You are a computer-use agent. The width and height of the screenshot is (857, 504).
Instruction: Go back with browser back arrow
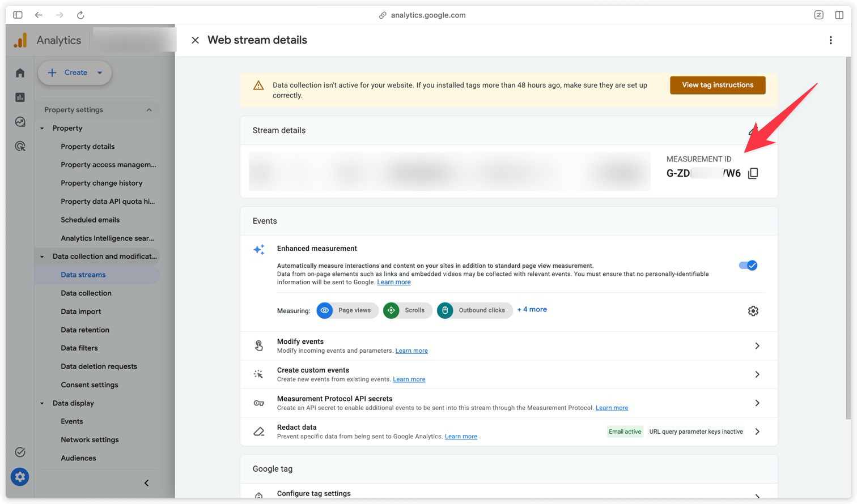(x=39, y=15)
